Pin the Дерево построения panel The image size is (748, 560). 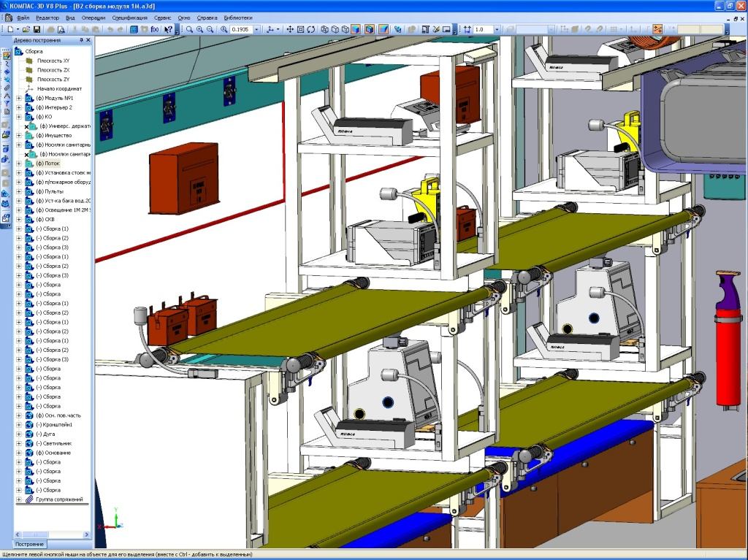(80, 42)
